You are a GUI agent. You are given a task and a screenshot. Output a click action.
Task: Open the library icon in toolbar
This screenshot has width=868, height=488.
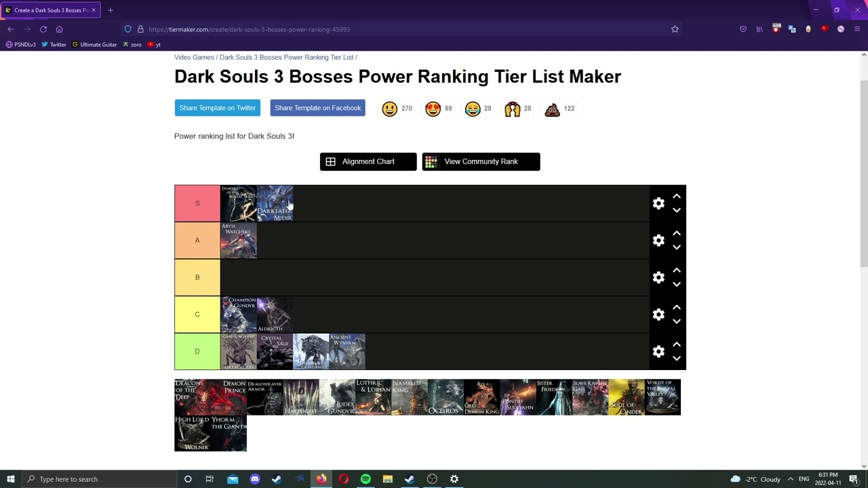click(759, 29)
